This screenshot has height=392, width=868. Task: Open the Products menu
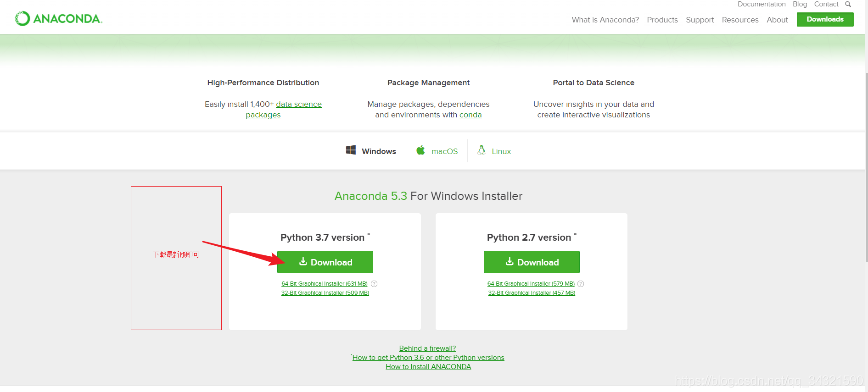(x=662, y=20)
